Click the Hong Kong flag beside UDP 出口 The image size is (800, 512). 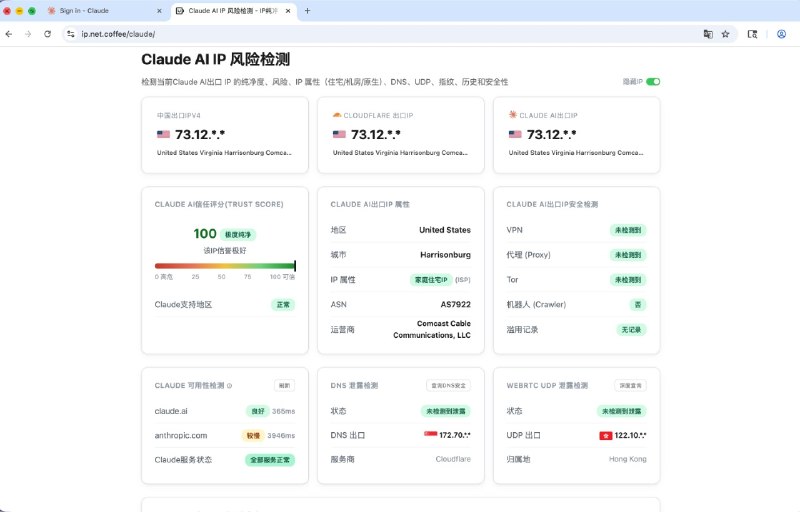pyautogui.click(x=606, y=436)
